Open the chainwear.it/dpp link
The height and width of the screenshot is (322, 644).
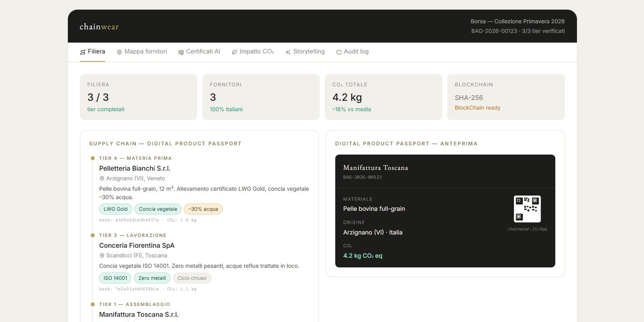coord(527,229)
